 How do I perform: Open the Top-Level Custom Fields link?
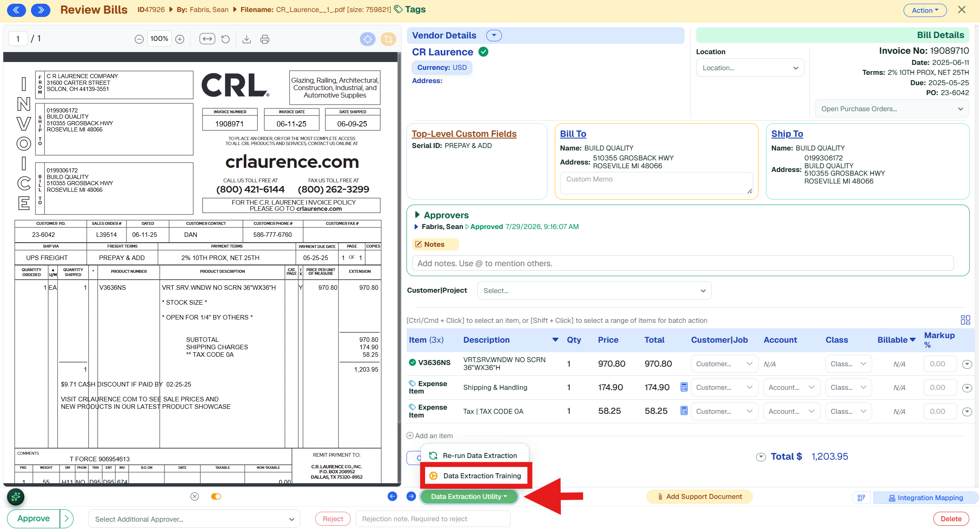464,134
